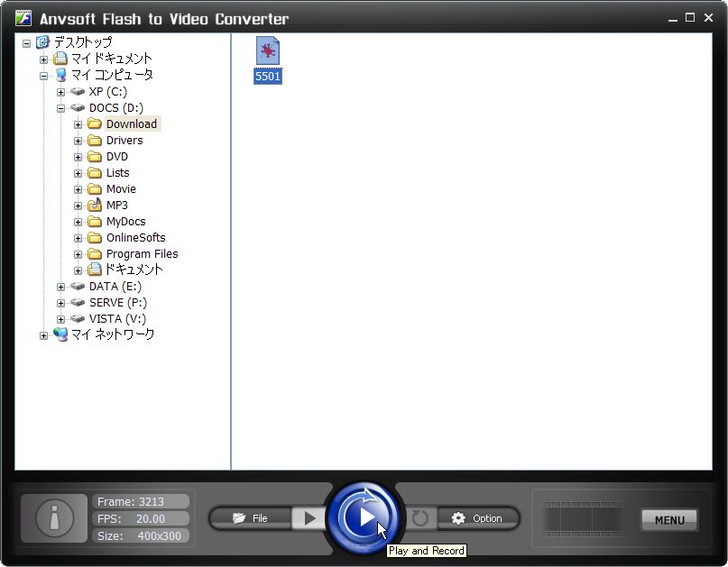Click the reset circular arrow icon beside Option

(420, 517)
